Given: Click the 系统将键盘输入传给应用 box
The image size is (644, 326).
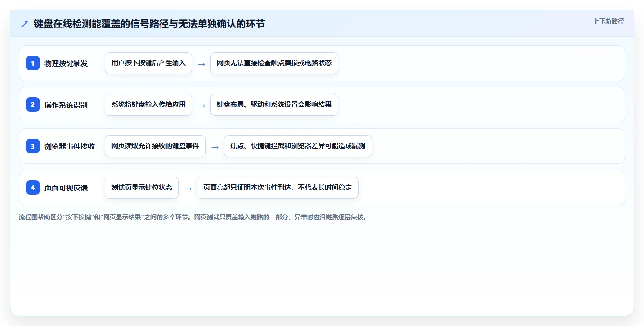Looking at the screenshot, I should (148, 105).
